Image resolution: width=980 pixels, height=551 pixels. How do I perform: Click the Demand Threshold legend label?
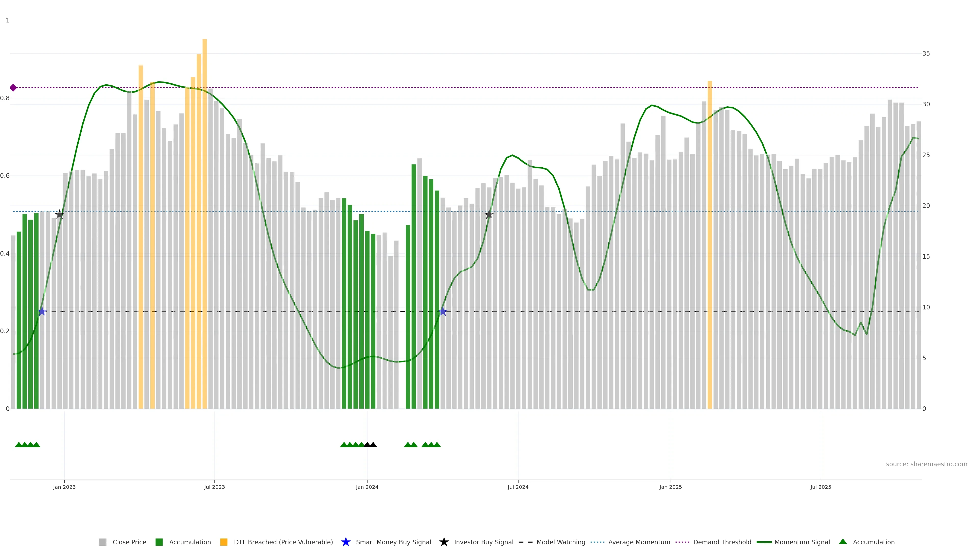pyautogui.click(x=722, y=542)
